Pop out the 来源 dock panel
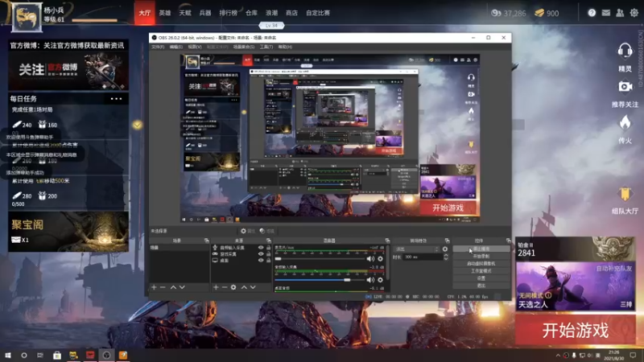644x362 pixels. click(x=269, y=241)
